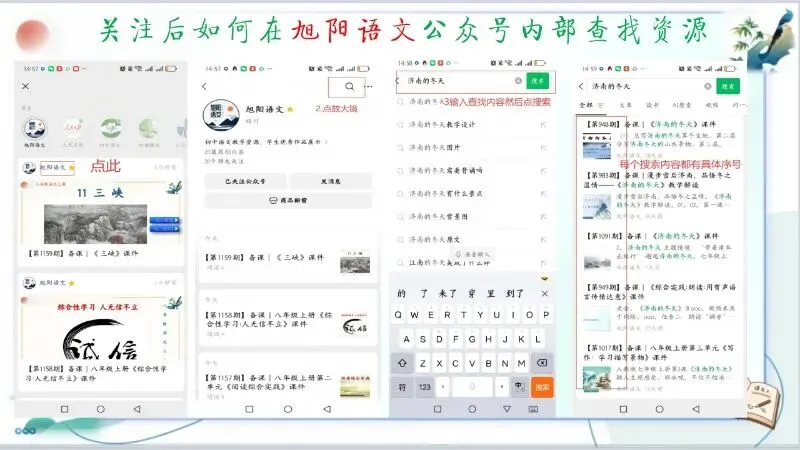800x450 pixels.
Task: Click thumbnail of the 第1017期 写作 result
Action: [597, 379]
